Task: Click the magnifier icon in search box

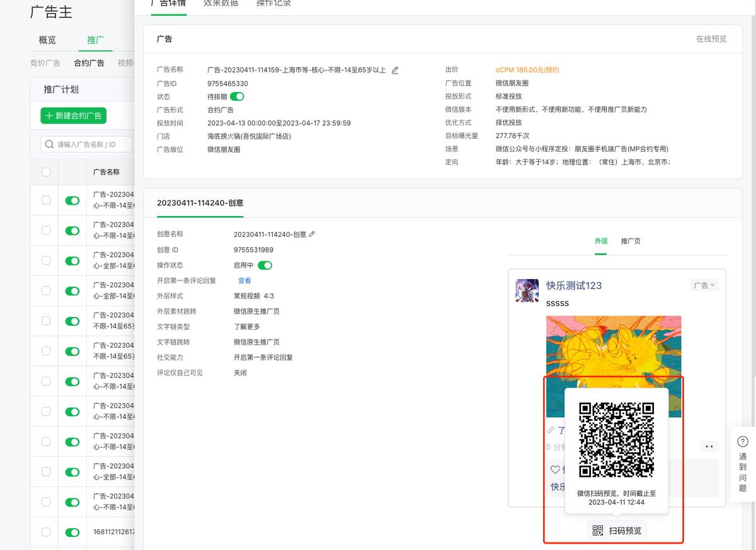Action: (49, 144)
